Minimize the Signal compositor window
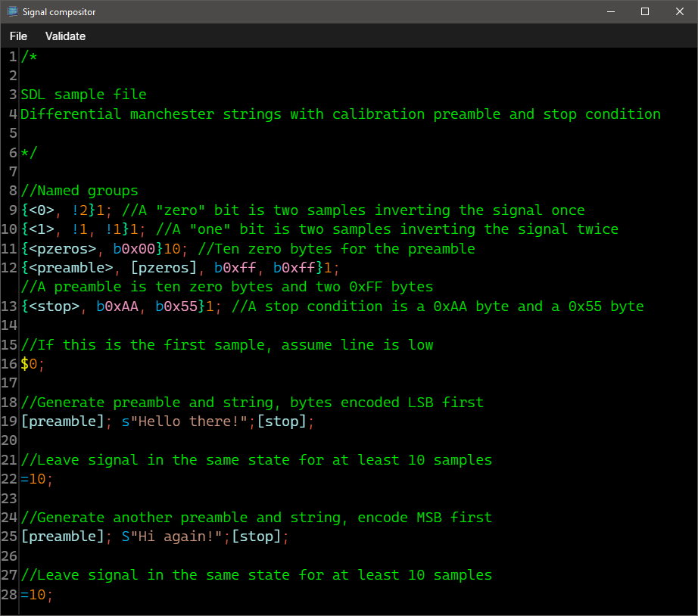Viewport: 698px width, 616px height. (610, 12)
